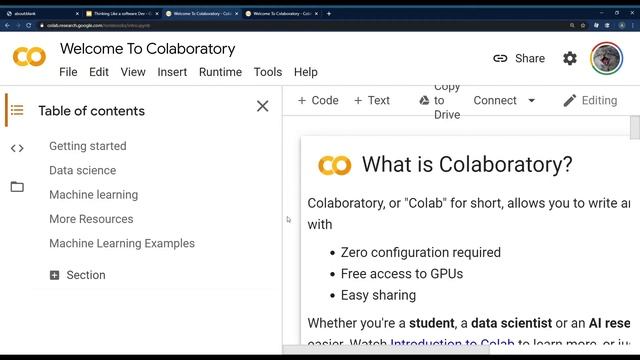Go to the Data science section
The height and width of the screenshot is (360, 640).
pos(82,170)
